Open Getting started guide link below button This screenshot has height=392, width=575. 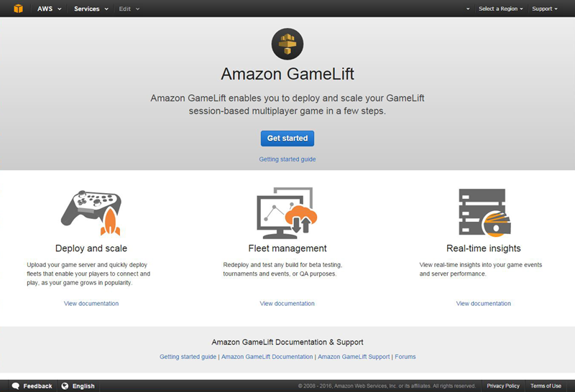[x=287, y=159]
